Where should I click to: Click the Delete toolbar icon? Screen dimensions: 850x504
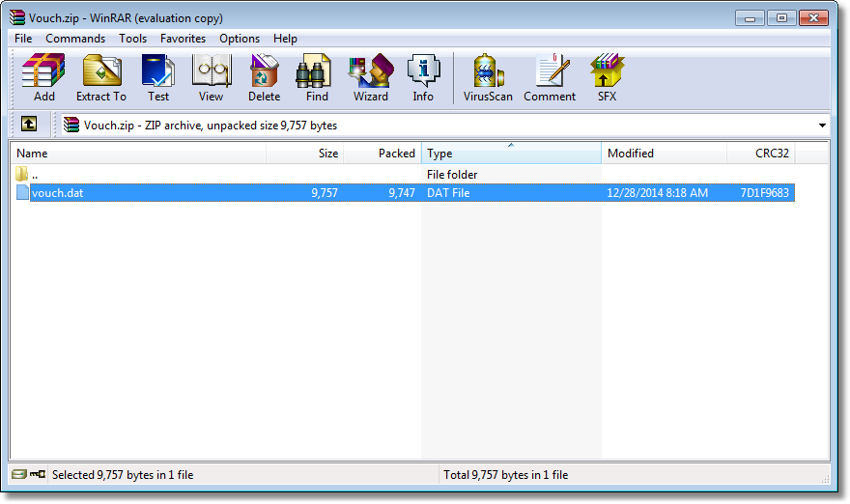coord(264,77)
